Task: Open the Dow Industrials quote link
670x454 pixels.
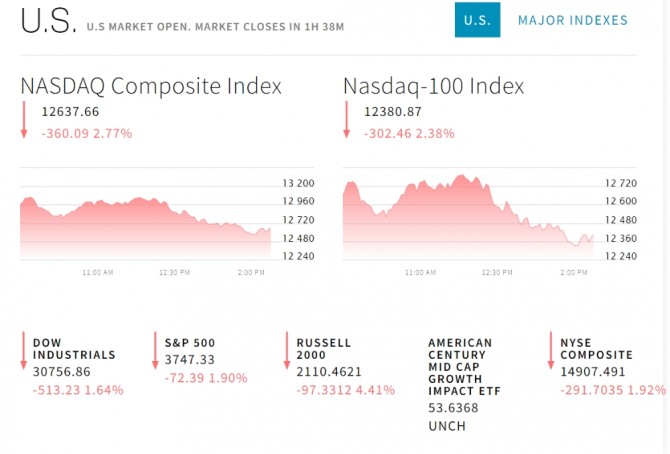Action: 74,348
